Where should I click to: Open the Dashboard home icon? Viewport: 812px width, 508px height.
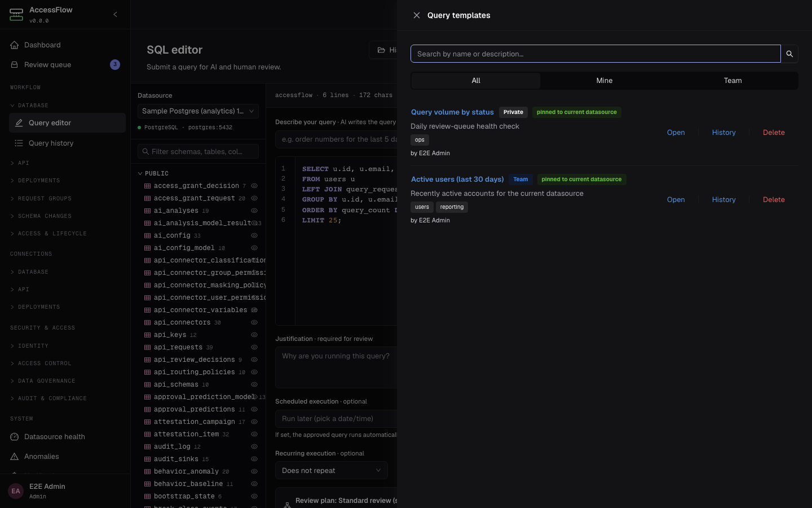15,45
